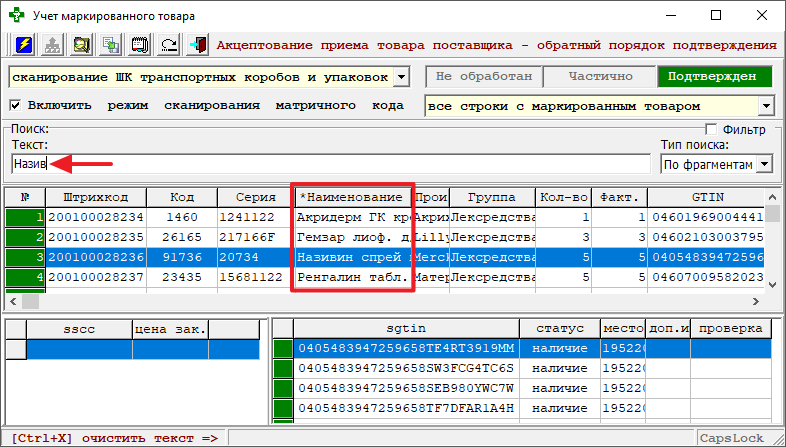Click code cell 26165

[182, 237]
